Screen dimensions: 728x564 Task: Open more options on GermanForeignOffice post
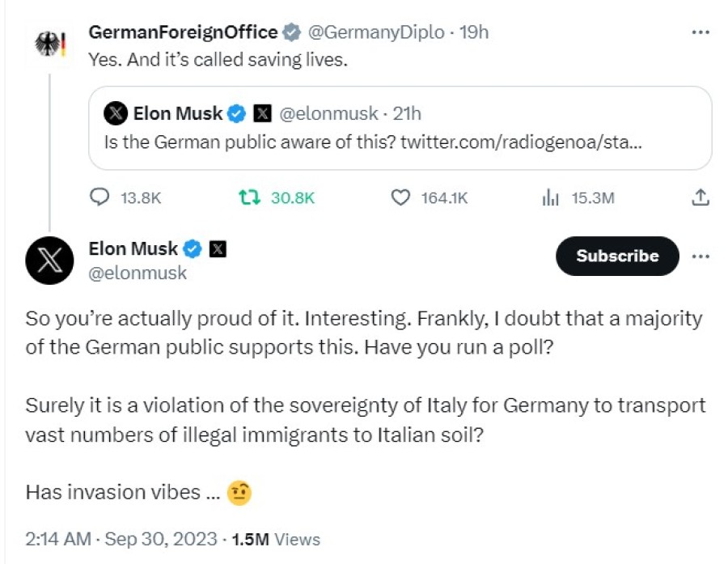click(700, 33)
